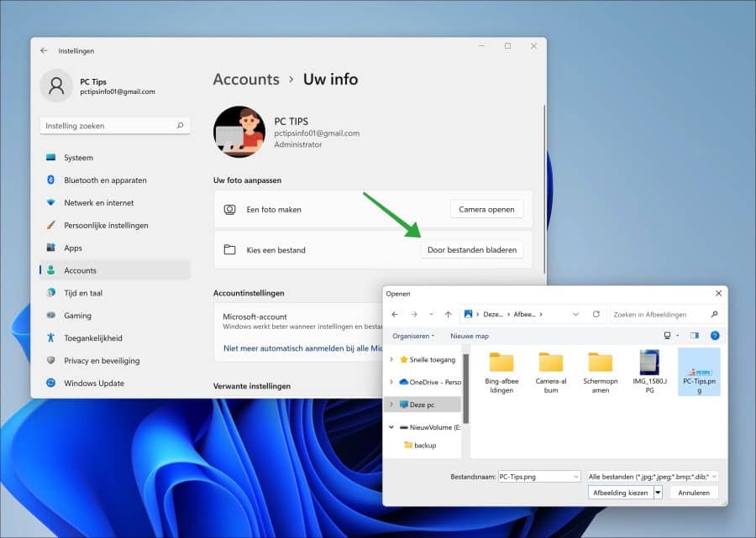Click navigation pane scrollbar in Openen dialog

(x=465, y=389)
